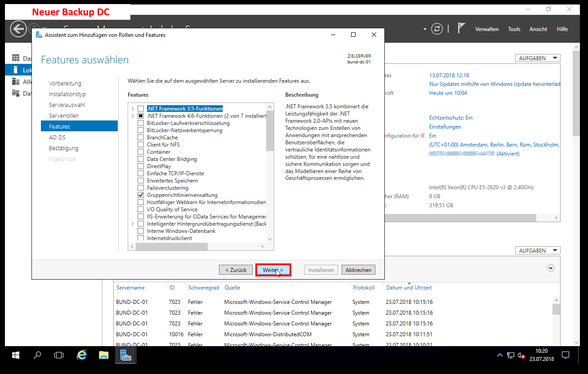Image resolution: width=588 pixels, height=374 pixels.
Task: Open the notifications flag icon
Action: (461, 28)
